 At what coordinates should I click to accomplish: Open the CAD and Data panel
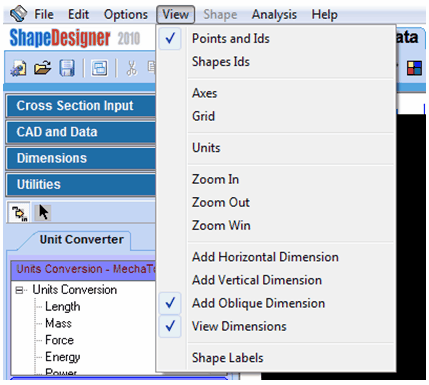tap(81, 132)
